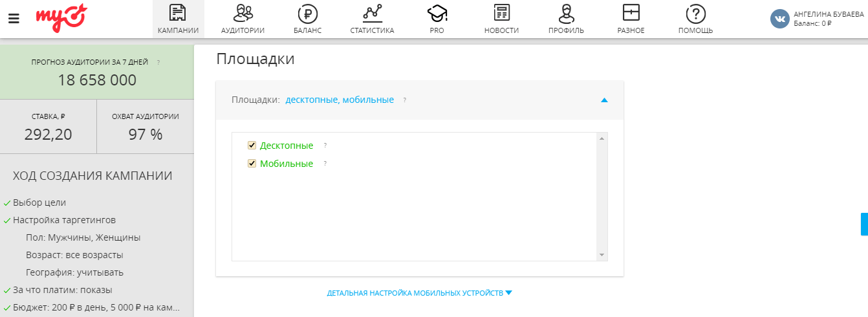Image resolution: width=868 pixels, height=317 pixels.
Task: Expand Детальная настройка мобильных устройств
Action: 419,293
